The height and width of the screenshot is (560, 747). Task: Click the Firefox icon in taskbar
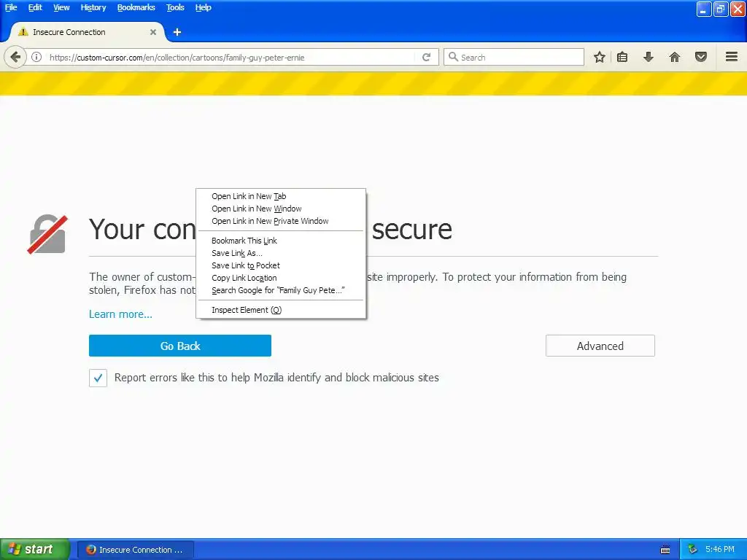90,550
